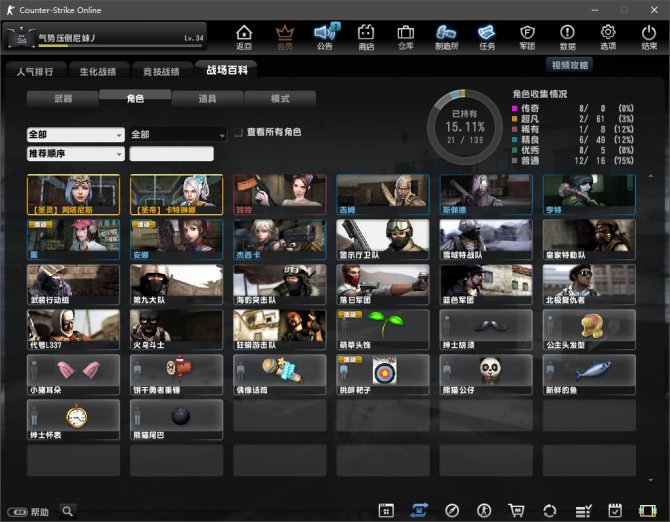This screenshot has height=522, width=670.
Task: Click the player rank badge icon
Action: coord(21,38)
